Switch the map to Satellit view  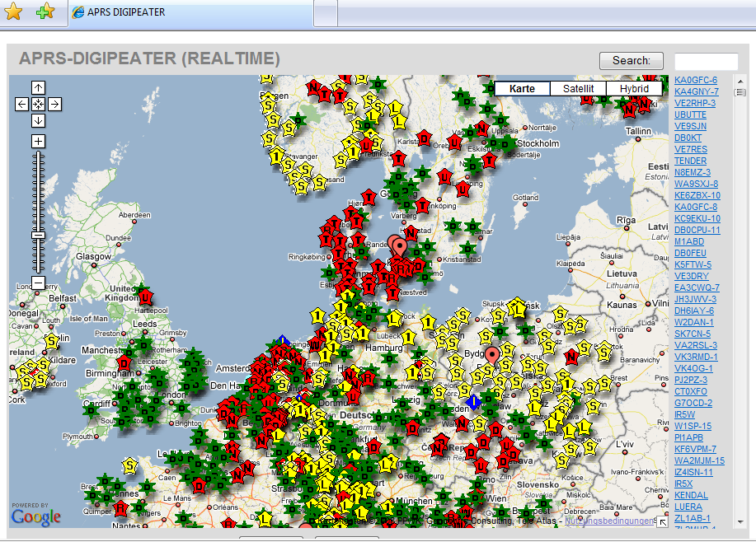coord(578,89)
